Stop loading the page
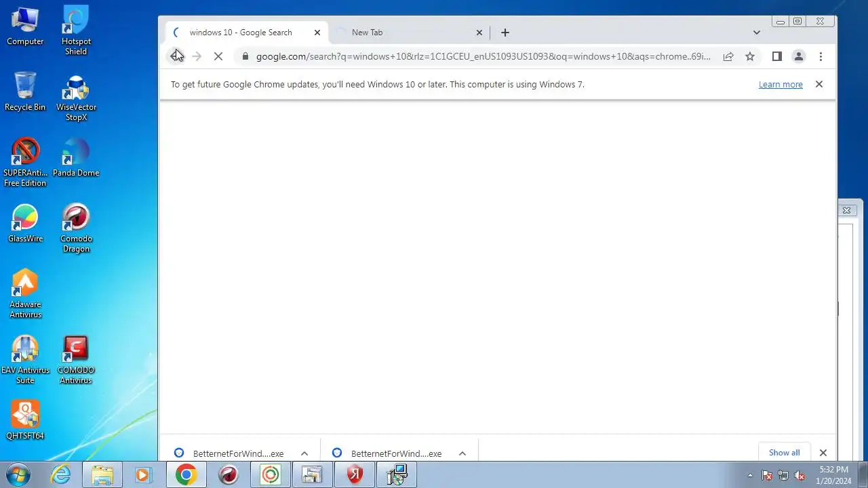Screen dimensions: 868x488 click(x=218, y=56)
